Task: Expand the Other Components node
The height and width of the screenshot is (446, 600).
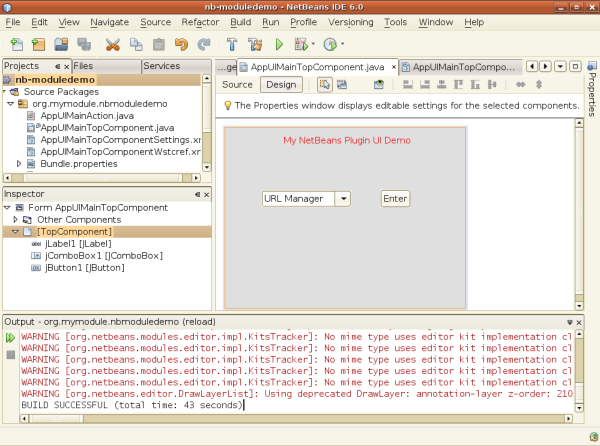Action: pyautogui.click(x=15, y=220)
